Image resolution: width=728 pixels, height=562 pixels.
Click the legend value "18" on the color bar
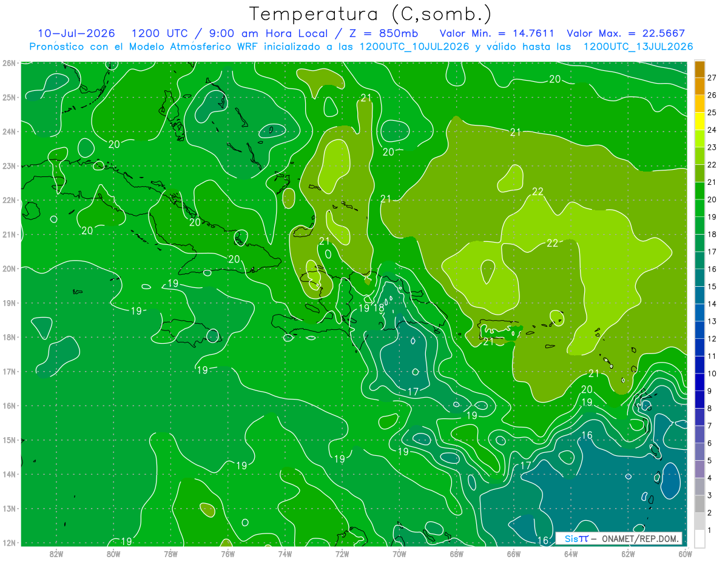point(712,234)
